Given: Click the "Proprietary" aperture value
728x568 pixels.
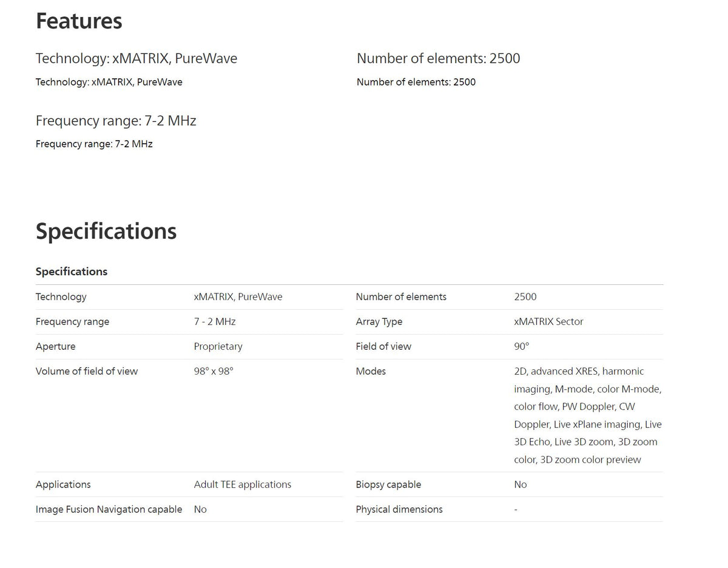Looking at the screenshot, I should pyautogui.click(x=218, y=347).
